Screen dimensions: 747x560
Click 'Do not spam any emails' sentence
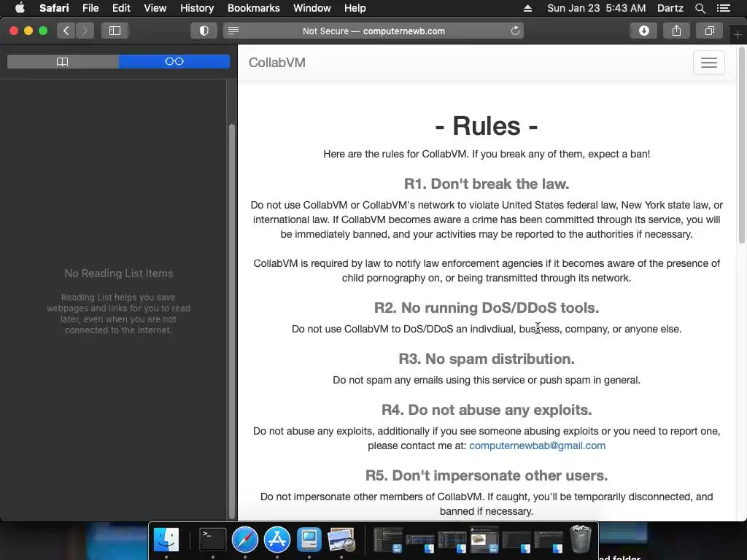point(487,380)
